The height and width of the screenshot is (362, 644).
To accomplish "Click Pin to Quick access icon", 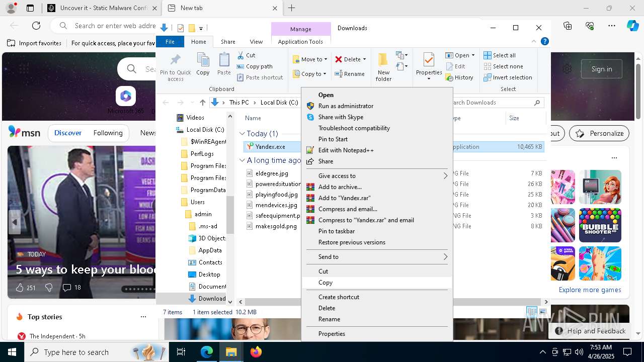I will click(175, 67).
